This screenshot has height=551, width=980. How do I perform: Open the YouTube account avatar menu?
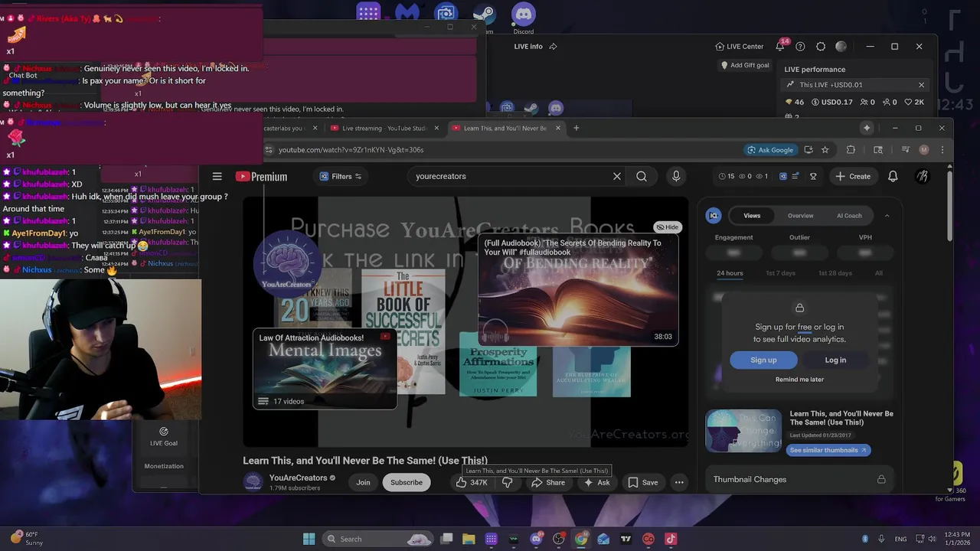[x=923, y=176]
